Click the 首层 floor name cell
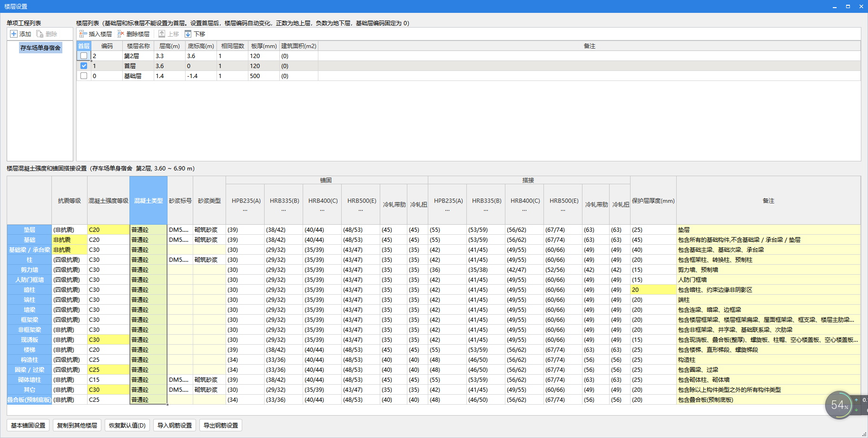 point(138,66)
